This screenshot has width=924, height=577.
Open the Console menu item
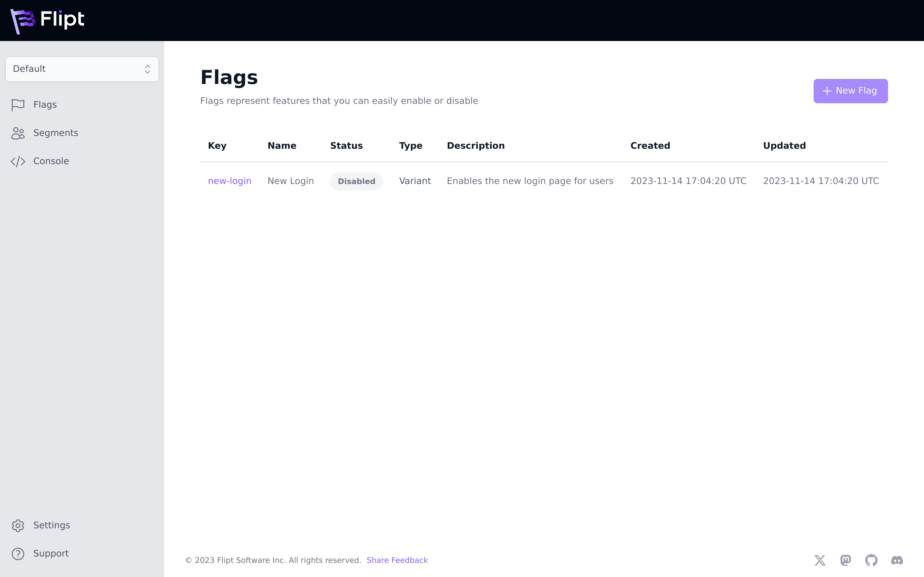pos(51,161)
